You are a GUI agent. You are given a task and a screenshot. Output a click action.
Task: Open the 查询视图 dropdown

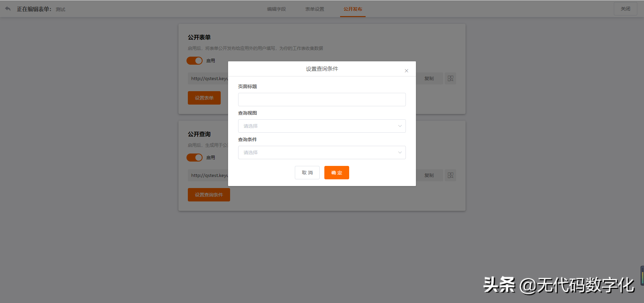point(322,126)
